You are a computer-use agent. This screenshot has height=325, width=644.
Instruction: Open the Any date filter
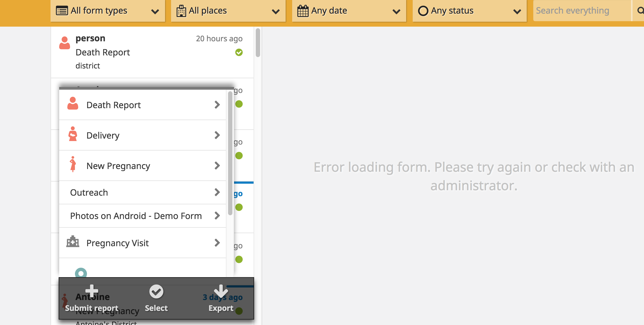point(349,11)
